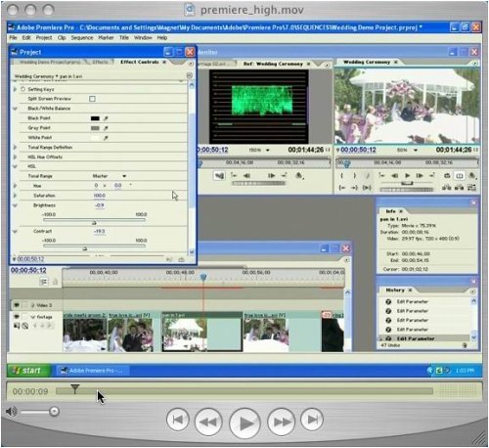Click the program monitor shuttle slider
This screenshot has width=489, height=448.
[x=407, y=184]
